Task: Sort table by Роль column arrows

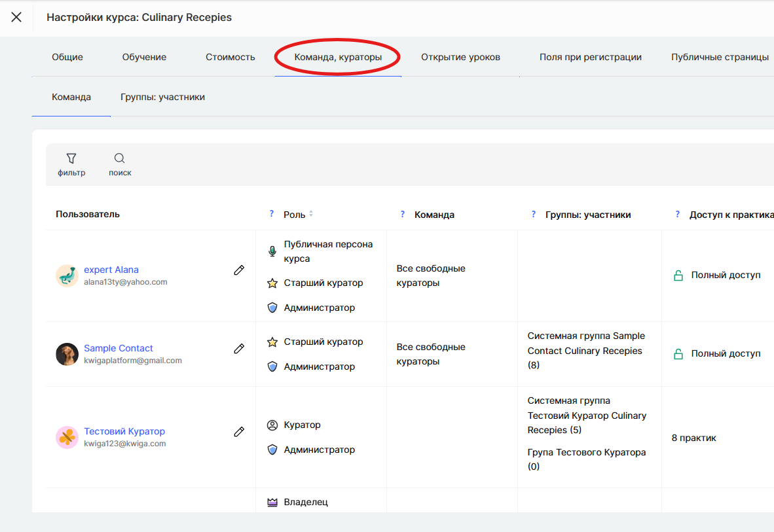Action: click(x=311, y=214)
